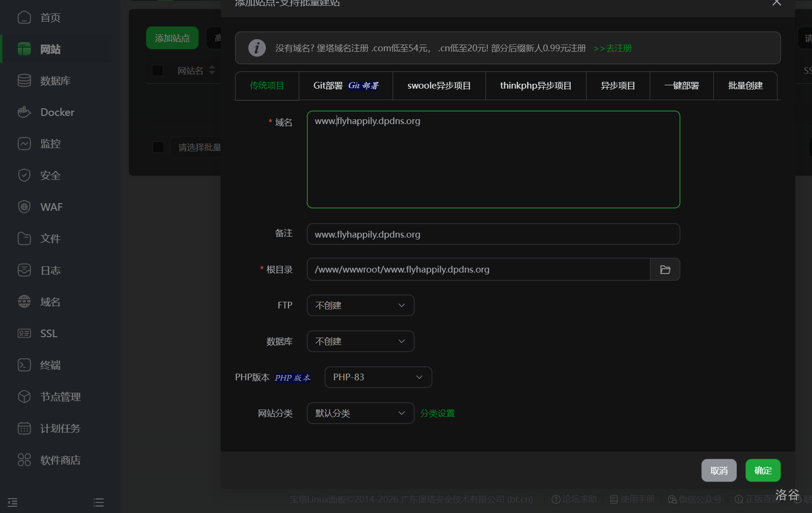Viewport: 812px width, 513px height.
Task: Open the PHP-83 version dropdown
Action: tap(378, 377)
